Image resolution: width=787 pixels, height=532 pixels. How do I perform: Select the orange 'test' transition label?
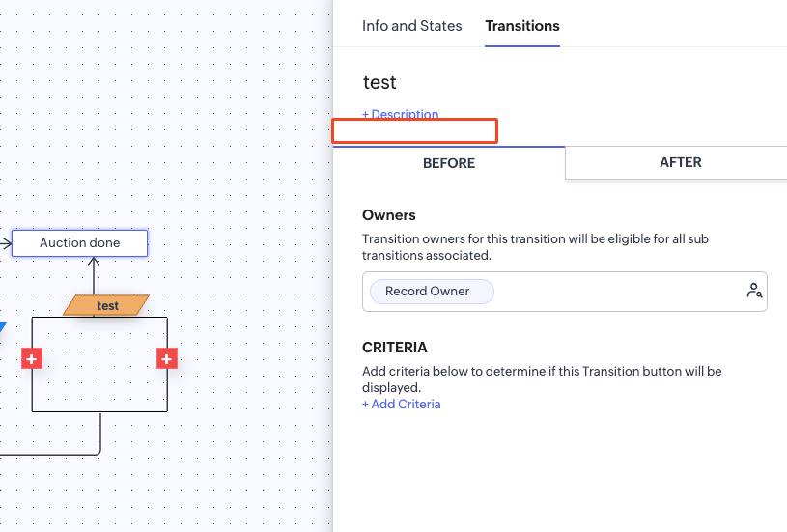pos(107,305)
